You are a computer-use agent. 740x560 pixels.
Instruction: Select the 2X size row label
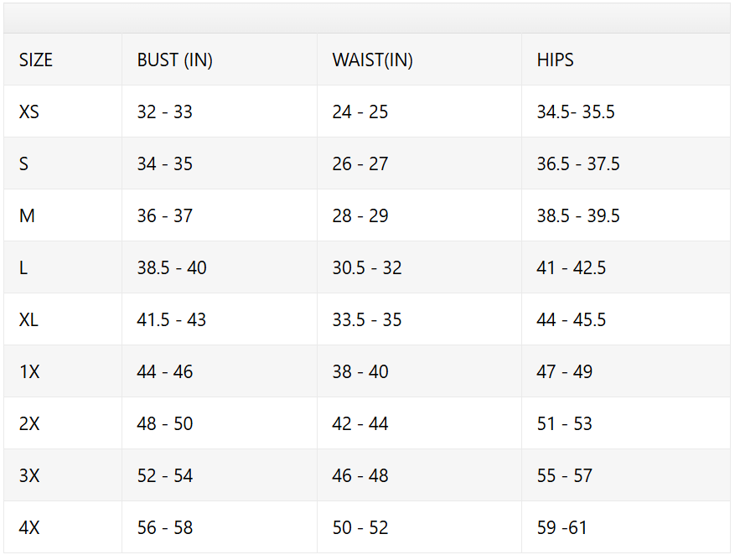point(29,423)
